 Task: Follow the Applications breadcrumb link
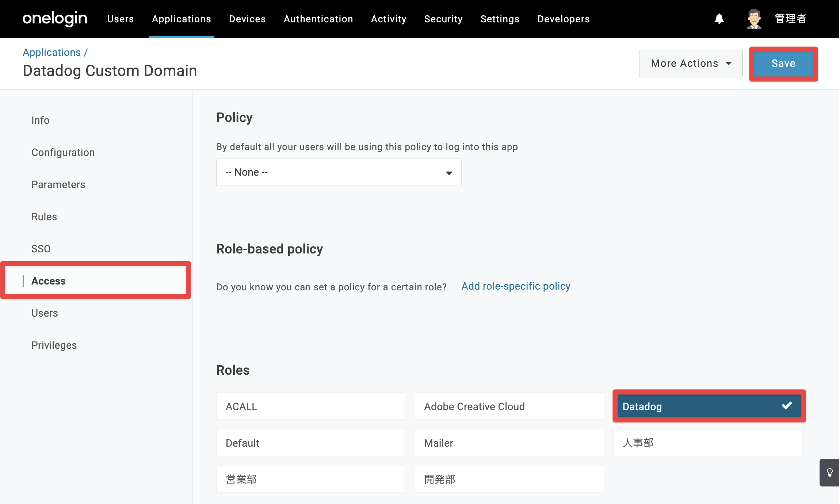click(x=51, y=52)
